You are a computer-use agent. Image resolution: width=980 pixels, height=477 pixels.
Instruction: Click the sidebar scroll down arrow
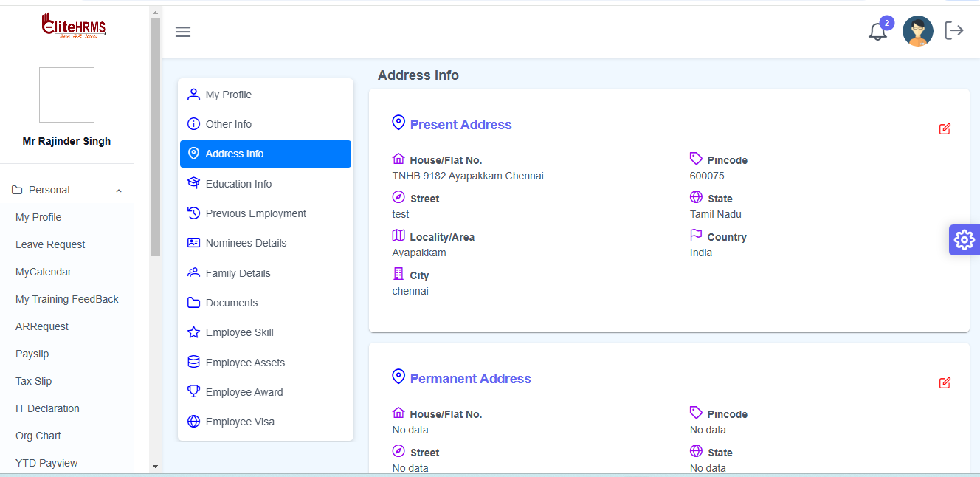tap(155, 466)
